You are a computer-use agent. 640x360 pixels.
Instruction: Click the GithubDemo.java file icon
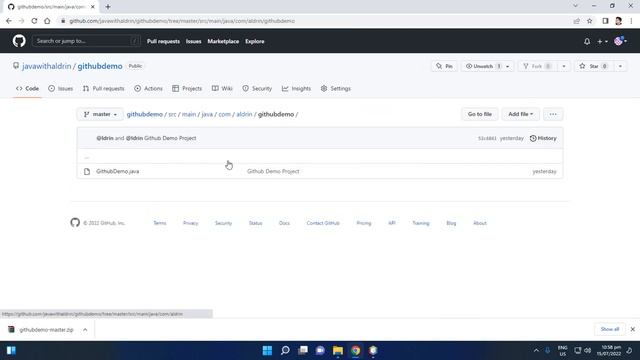(87, 171)
